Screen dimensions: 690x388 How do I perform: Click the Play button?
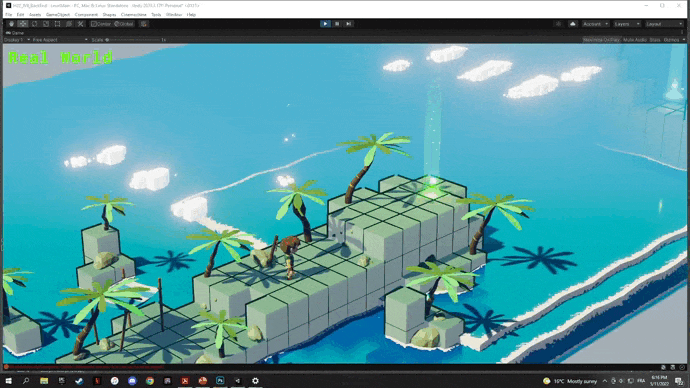point(325,24)
